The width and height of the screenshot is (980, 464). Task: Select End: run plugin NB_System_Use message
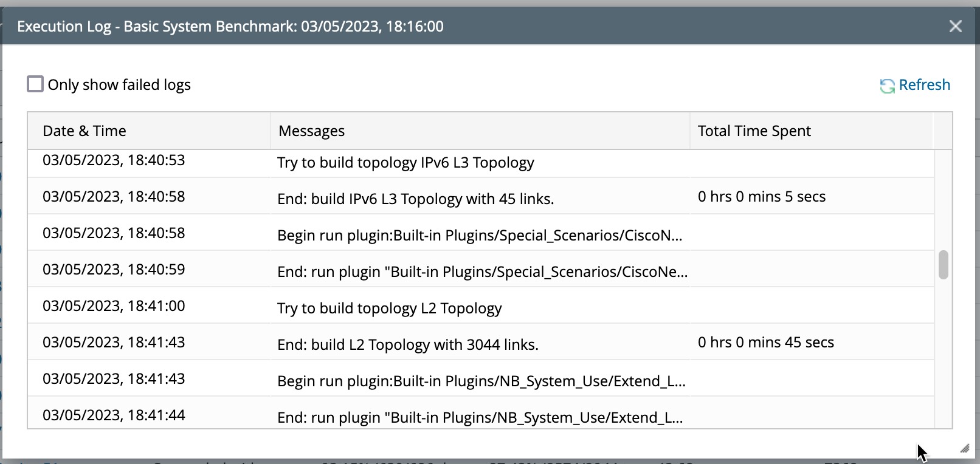(x=480, y=418)
